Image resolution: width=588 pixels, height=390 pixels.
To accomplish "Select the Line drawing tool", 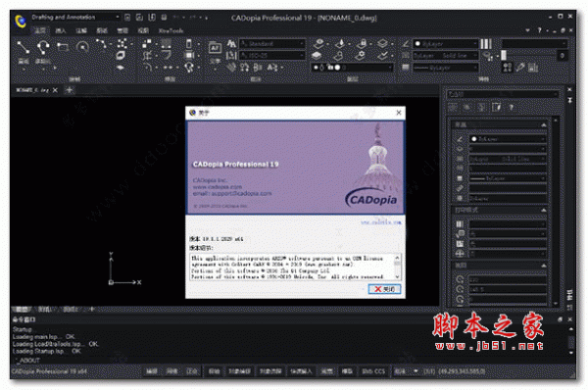I will 24,48.
